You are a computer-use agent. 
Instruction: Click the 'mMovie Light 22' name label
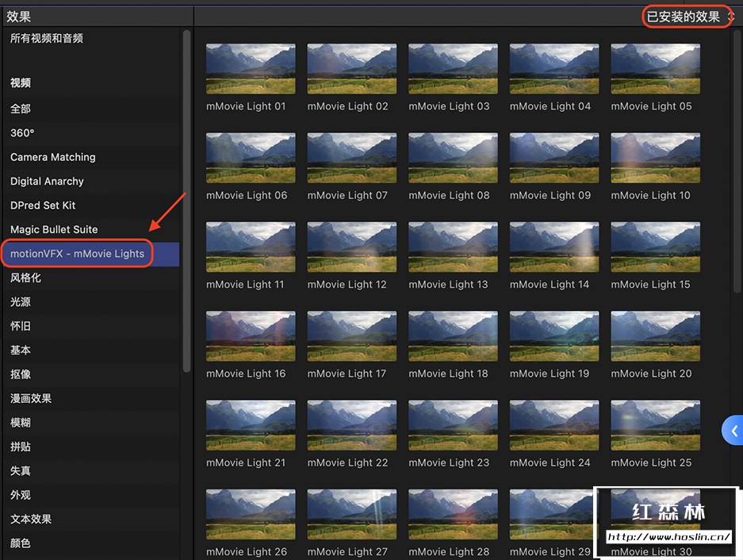(347, 462)
